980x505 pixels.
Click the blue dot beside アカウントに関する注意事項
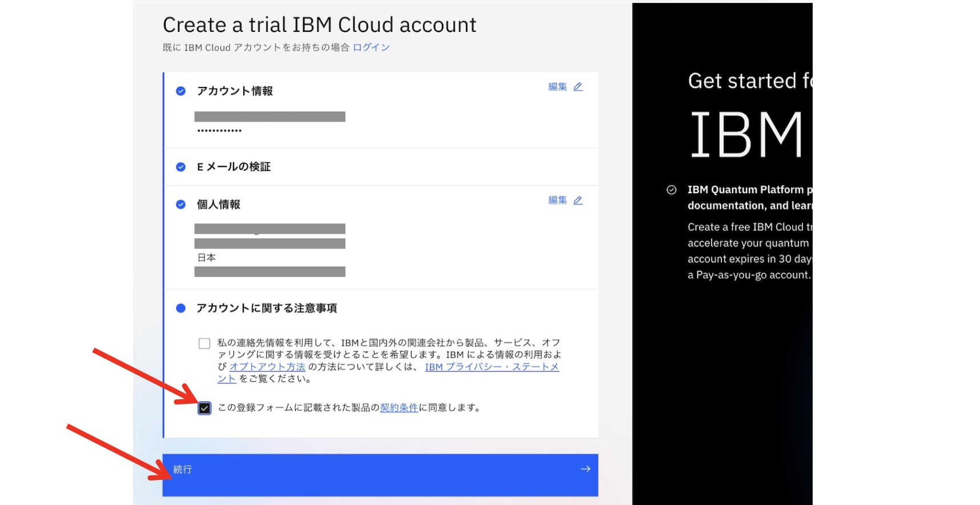(180, 308)
